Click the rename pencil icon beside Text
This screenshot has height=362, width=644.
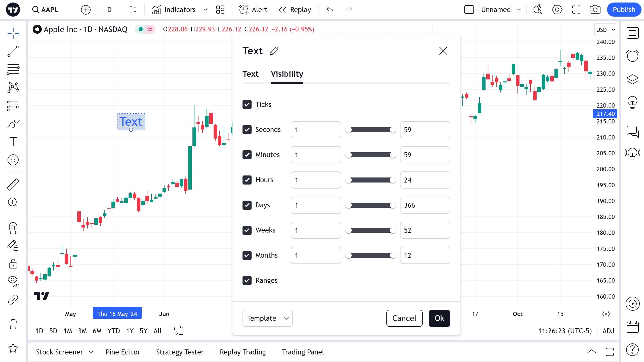click(x=274, y=51)
